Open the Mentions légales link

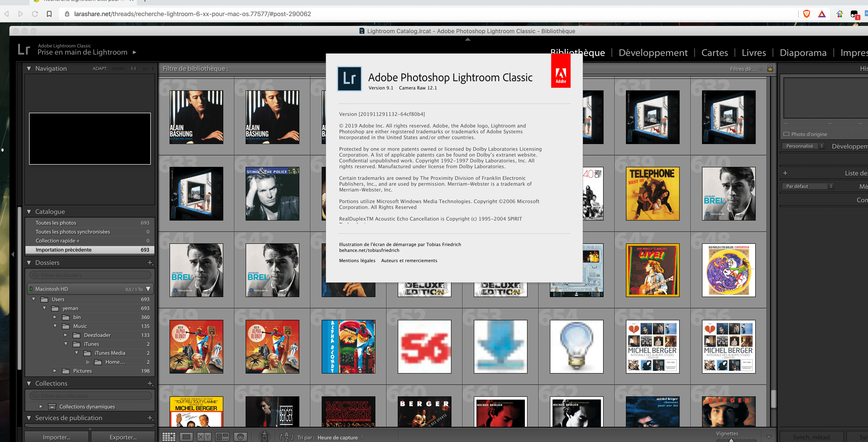tap(357, 260)
